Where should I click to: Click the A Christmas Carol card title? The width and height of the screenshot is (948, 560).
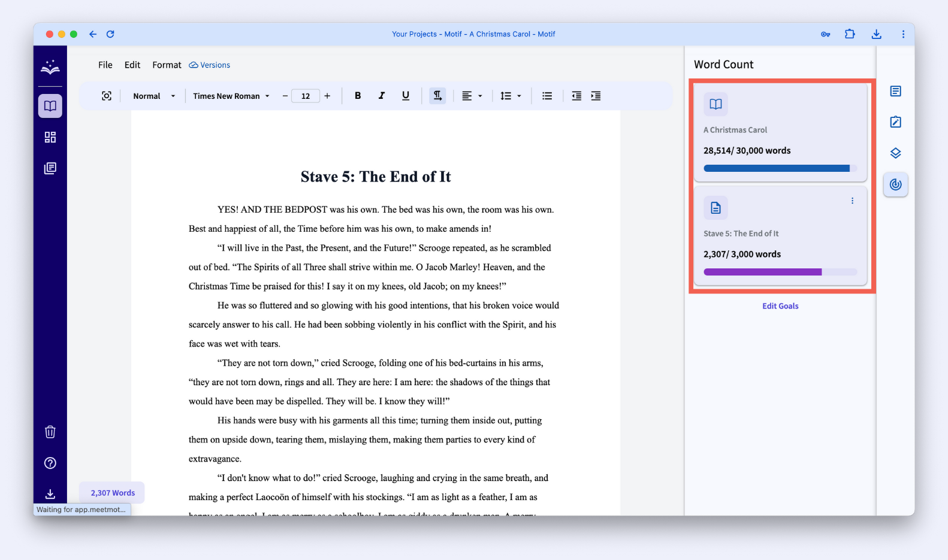click(735, 130)
